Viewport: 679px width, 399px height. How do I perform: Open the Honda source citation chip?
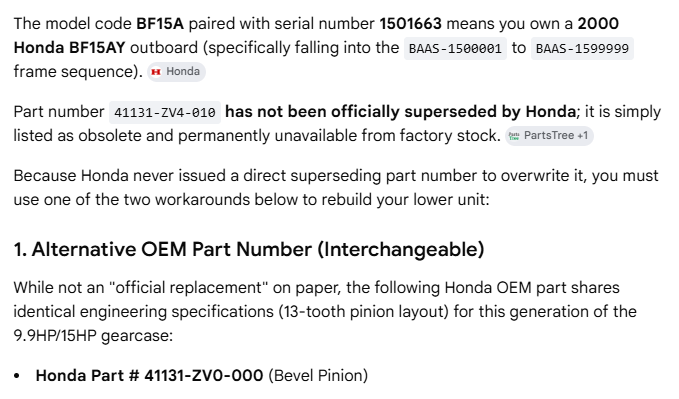(176, 71)
